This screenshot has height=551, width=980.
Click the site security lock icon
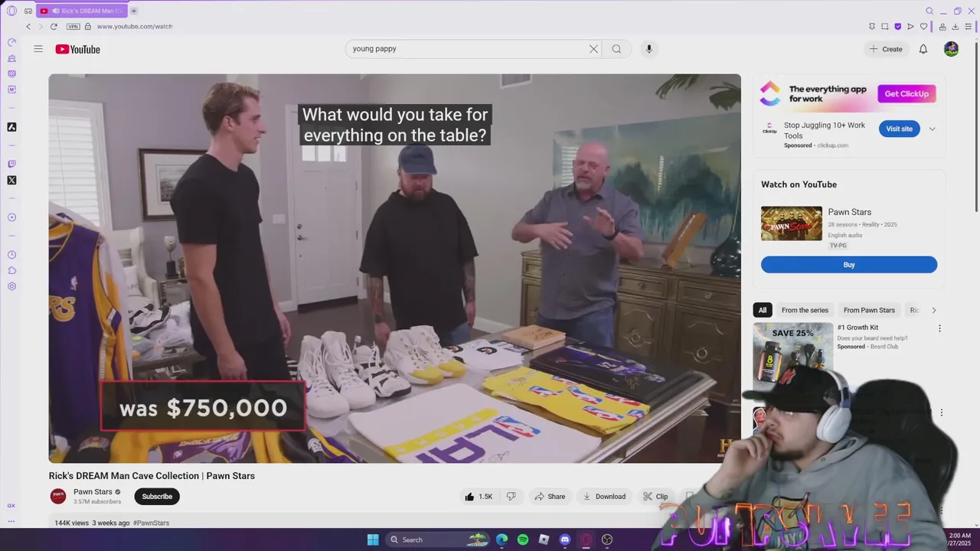[88, 26]
